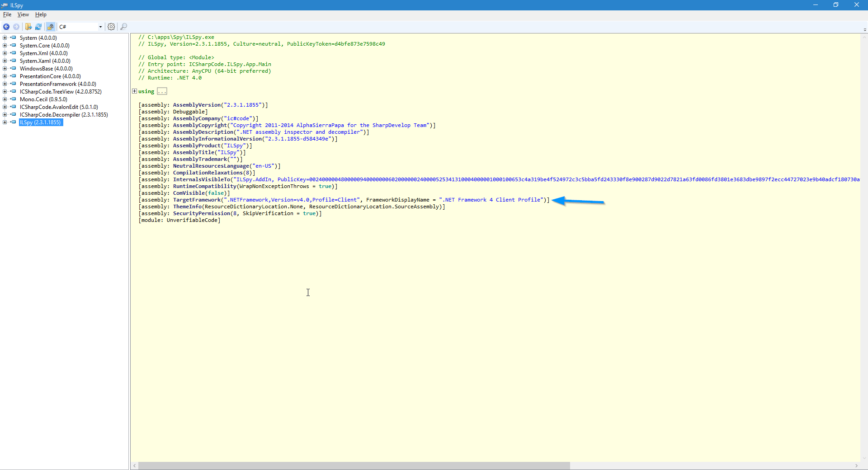Open ILSpy options via gear icon
Screen dimensions: 868x470
pos(111,27)
